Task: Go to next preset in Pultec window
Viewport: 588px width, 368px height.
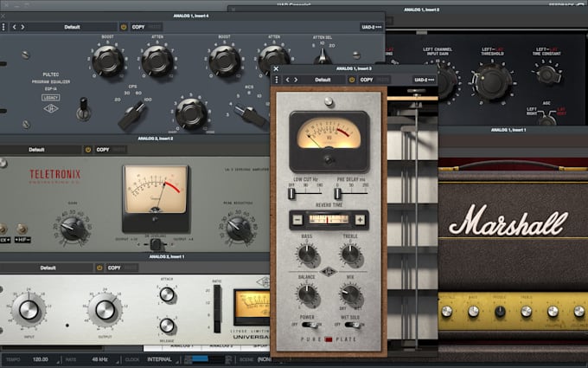Action: click(22, 27)
